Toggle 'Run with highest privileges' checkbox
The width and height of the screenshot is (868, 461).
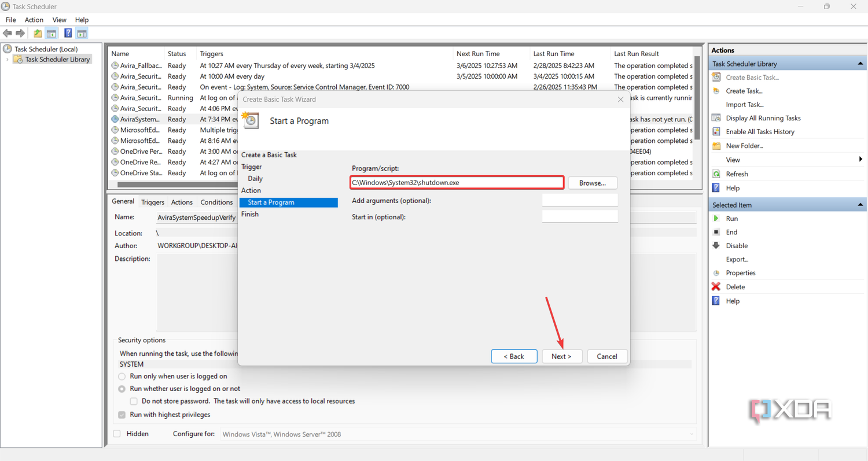122,415
